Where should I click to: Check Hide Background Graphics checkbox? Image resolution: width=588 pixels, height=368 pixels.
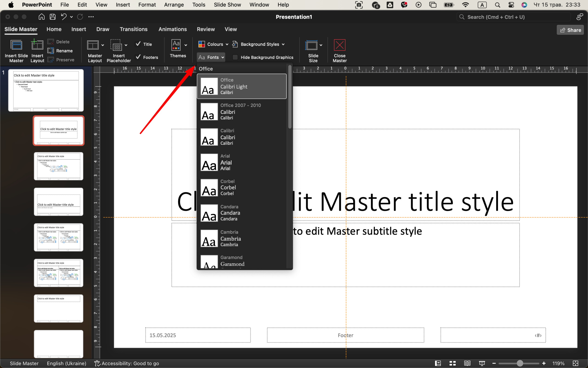(235, 57)
